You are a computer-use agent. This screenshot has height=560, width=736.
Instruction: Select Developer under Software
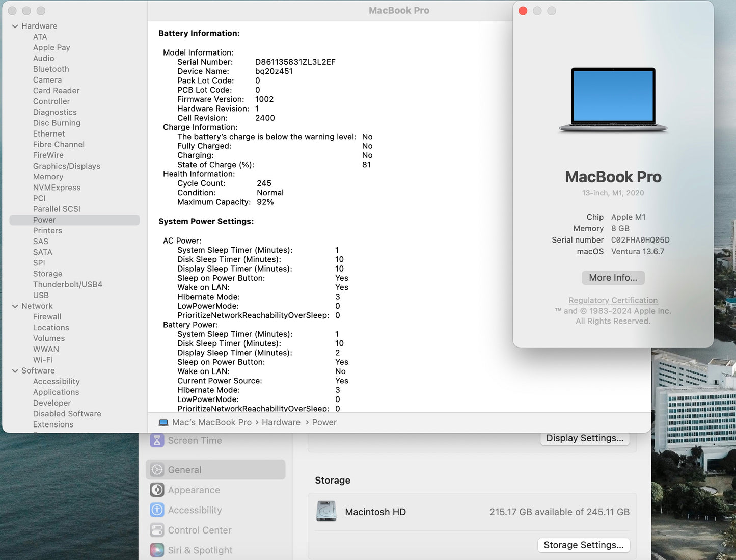point(52,403)
